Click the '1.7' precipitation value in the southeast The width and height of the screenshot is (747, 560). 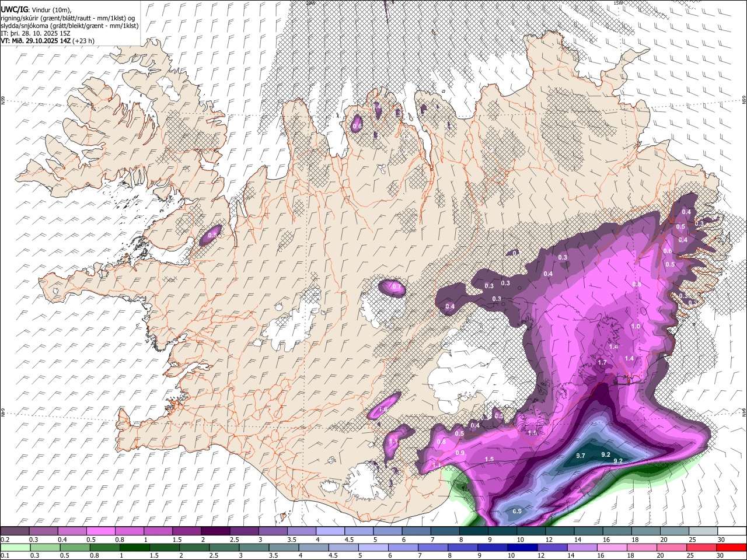[x=603, y=362]
